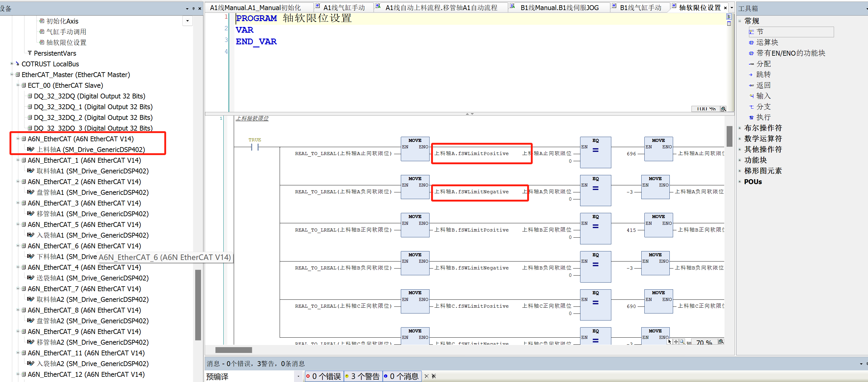Switch to A1线气缸手动 tab
Image resolution: width=868 pixels, height=382 pixels.
[344, 8]
